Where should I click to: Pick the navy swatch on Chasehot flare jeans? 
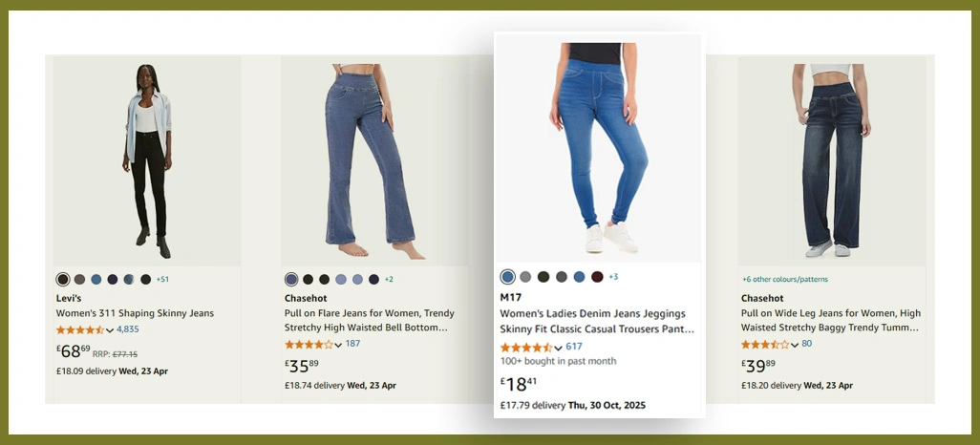(373, 280)
